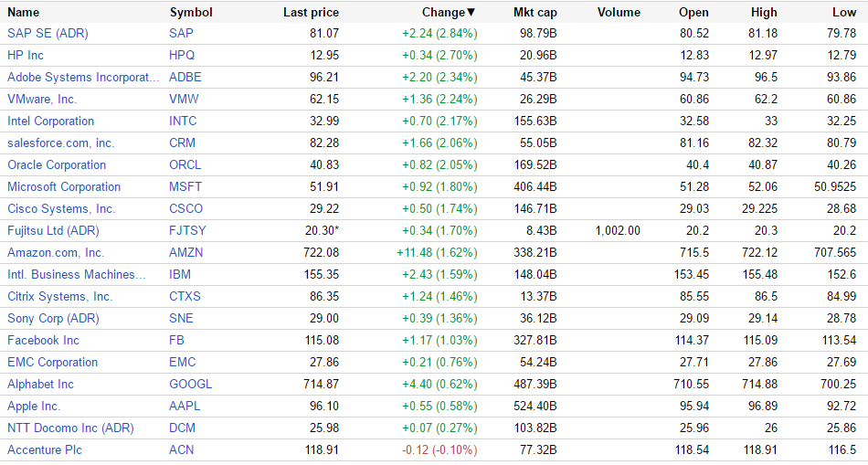Open salesforce.com, inc. link
This screenshot has height=465, width=868.
(60, 143)
